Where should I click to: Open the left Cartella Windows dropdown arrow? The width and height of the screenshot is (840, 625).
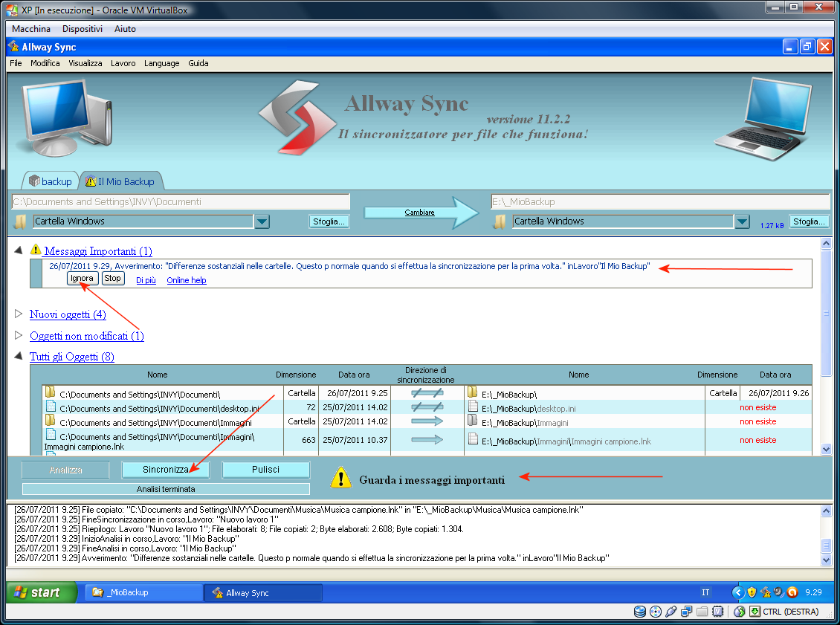coord(262,221)
